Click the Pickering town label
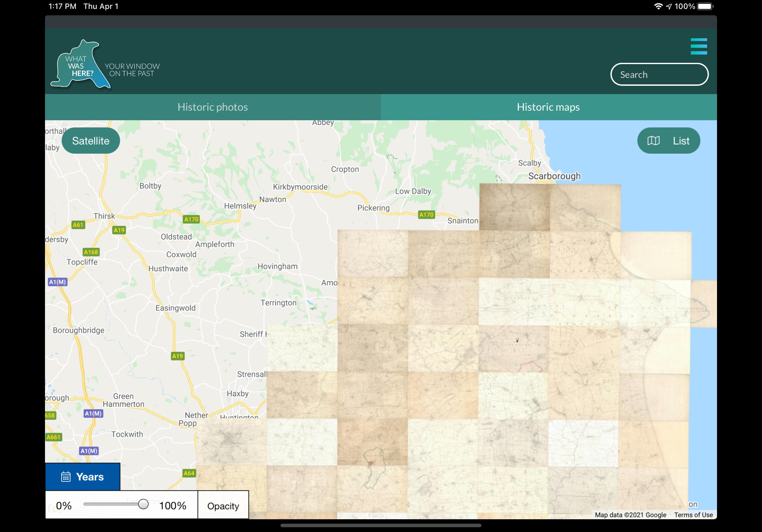 373,208
